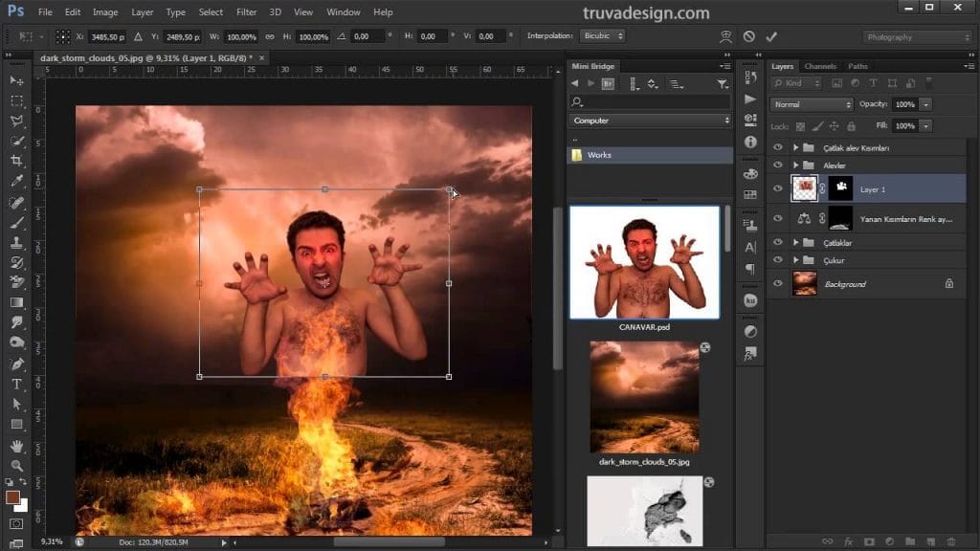This screenshot has width=980, height=551.
Task: Select the Eyedropper tool
Action: pyautogui.click(x=17, y=182)
